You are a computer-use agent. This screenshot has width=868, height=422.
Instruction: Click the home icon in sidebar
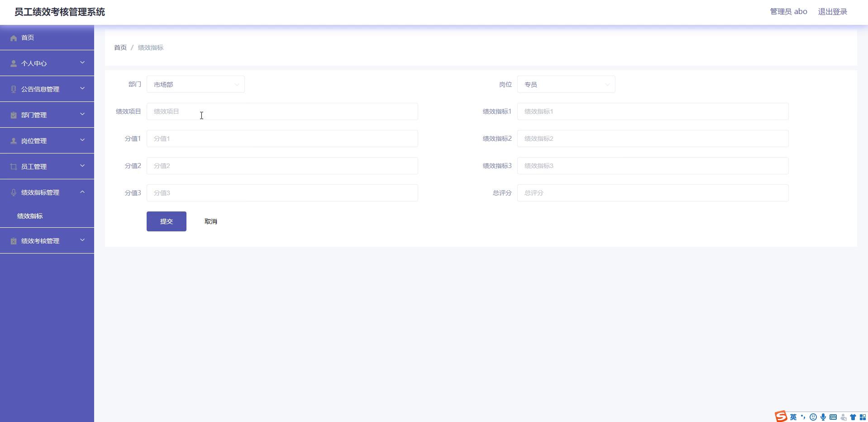[x=14, y=38]
